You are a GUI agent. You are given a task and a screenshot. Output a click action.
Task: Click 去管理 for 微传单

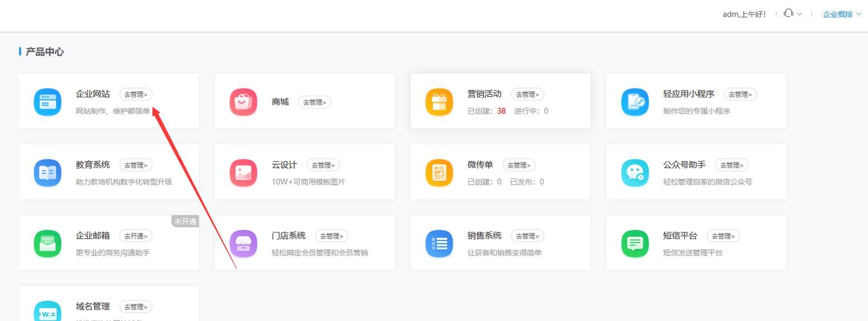tap(519, 165)
